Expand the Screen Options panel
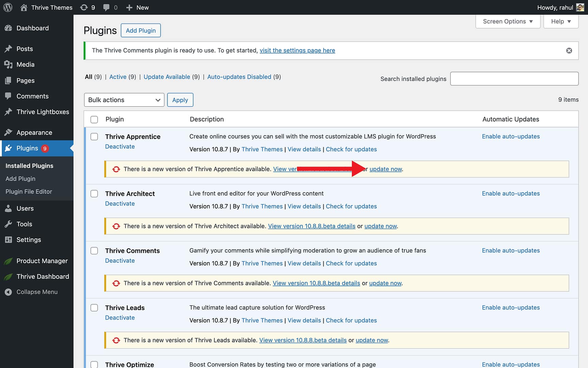Screen dimensions: 588x368 pyautogui.click(x=508, y=21)
